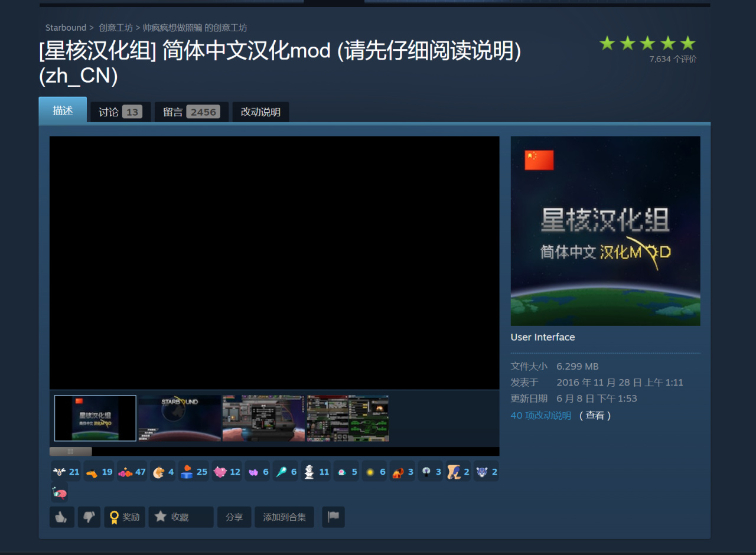Click the 2016 年 11 月 28 日 posted date

(x=620, y=383)
